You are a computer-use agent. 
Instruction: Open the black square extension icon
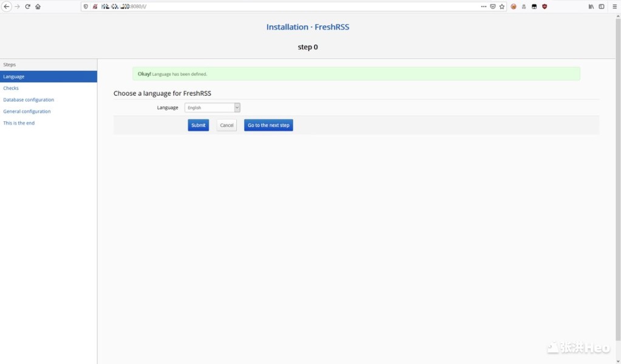click(534, 6)
